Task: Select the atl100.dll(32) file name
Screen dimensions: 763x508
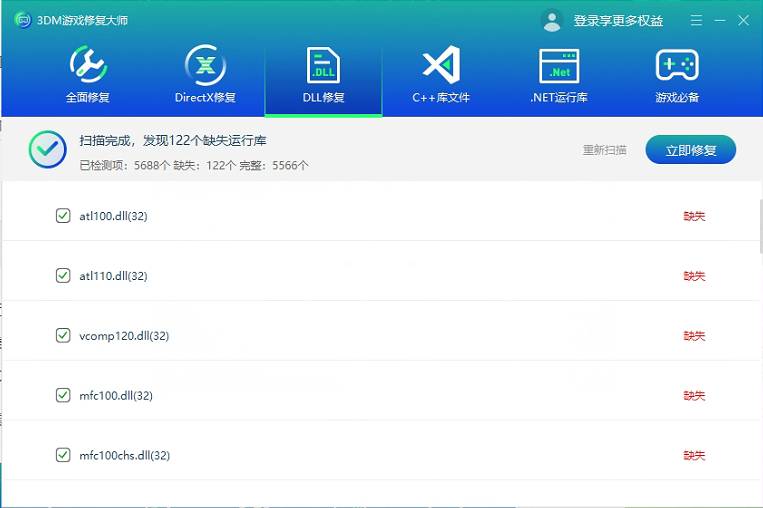Action: tap(113, 216)
